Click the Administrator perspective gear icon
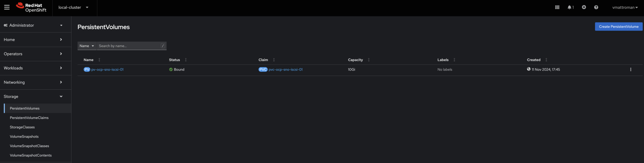Screen dimensions: 644x163 [x=6, y=25]
